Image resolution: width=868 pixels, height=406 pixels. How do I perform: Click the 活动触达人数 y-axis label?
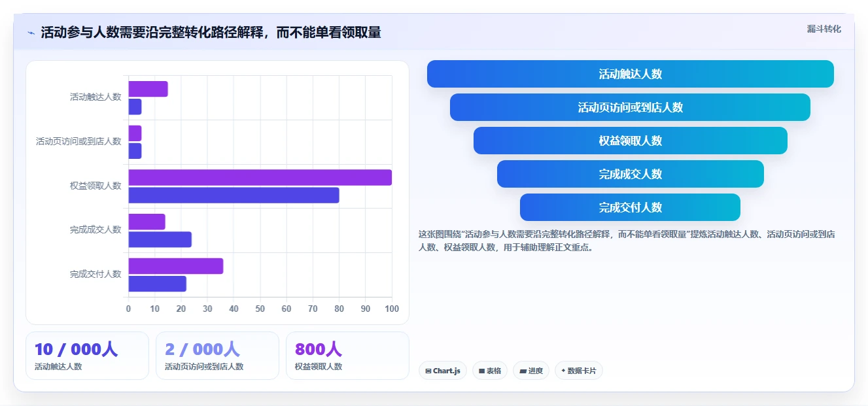click(x=95, y=97)
